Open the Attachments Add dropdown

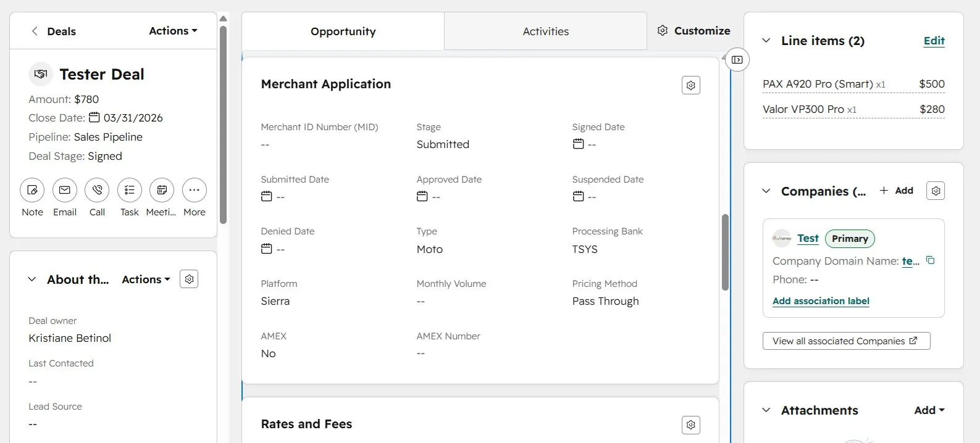coord(929,410)
